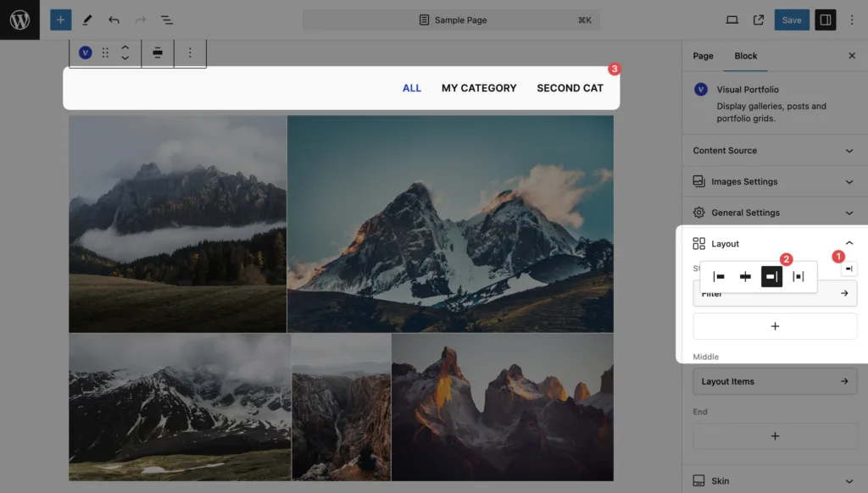Collapse the Layout section
The width and height of the screenshot is (868, 493).
coord(849,244)
